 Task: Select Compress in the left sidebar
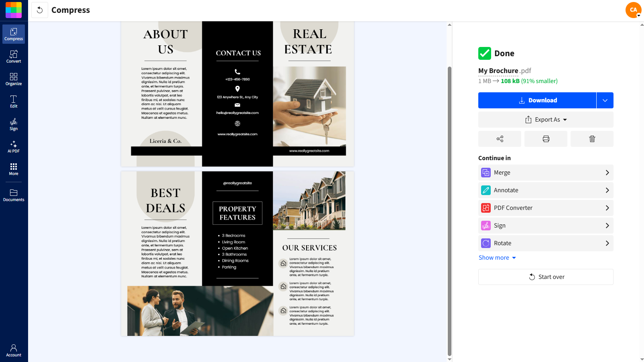[13, 34]
